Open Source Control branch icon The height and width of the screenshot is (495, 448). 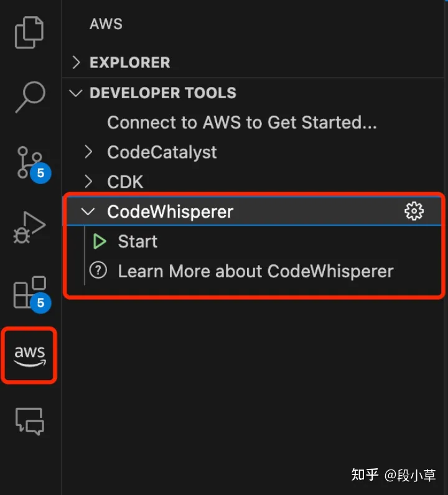tap(30, 163)
